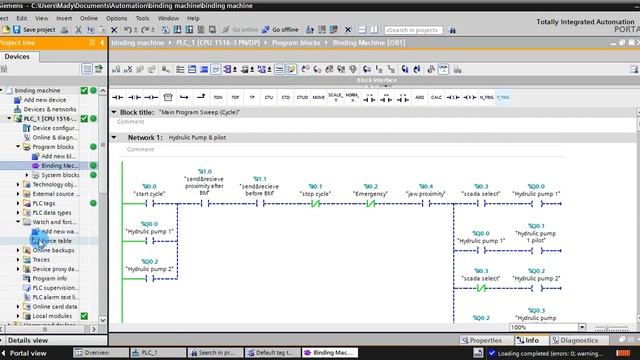Click Go offline button
Screen dimensions: 640x360
[x=280, y=30]
